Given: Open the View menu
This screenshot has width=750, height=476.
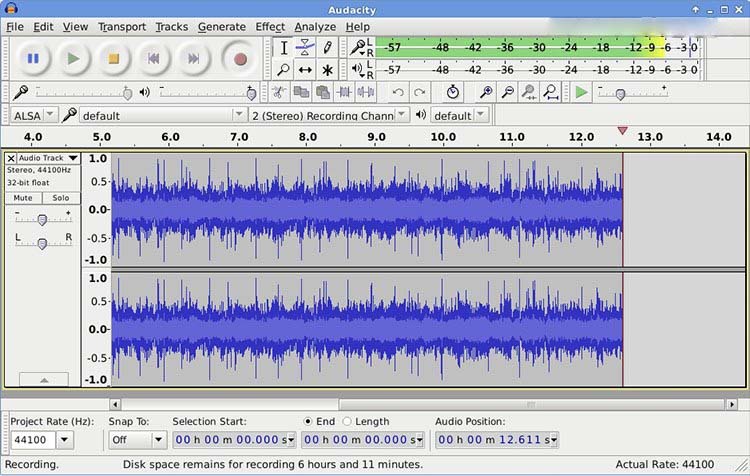Looking at the screenshot, I should pos(75,27).
